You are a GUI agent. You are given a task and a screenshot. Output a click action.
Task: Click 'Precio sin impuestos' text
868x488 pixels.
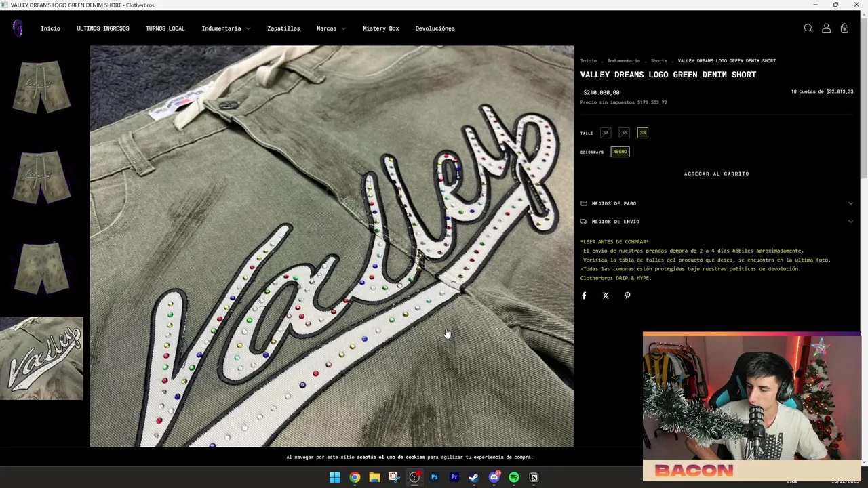(x=623, y=102)
